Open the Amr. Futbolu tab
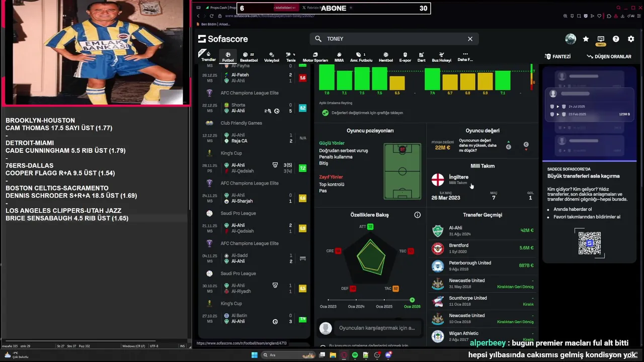This screenshot has width=644, height=362. coord(361,57)
